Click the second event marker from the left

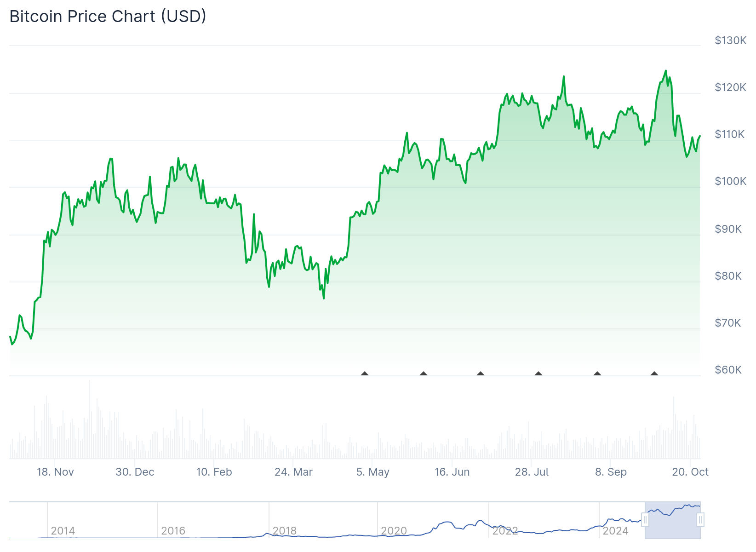coord(424,374)
